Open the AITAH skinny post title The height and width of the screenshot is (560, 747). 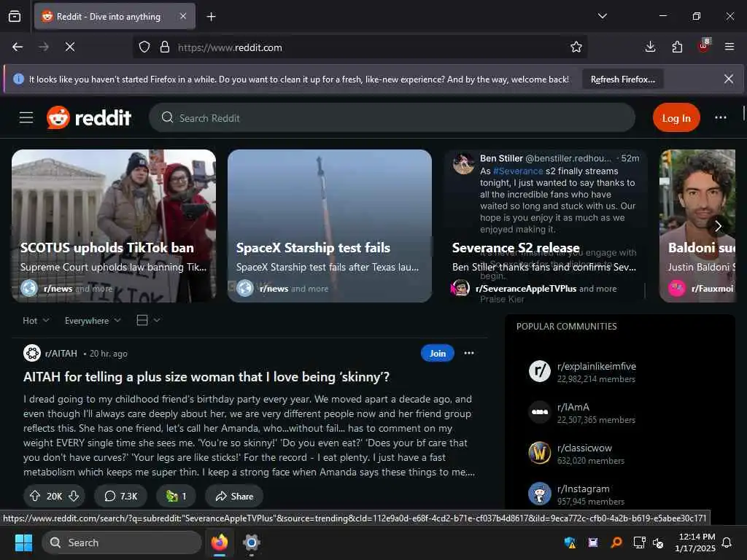click(206, 377)
